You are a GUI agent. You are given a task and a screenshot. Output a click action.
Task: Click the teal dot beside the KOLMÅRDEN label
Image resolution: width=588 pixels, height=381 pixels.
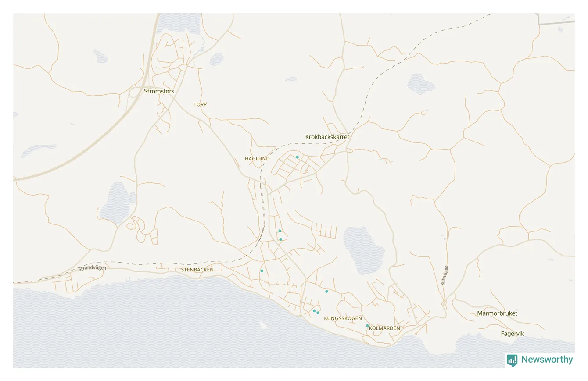(x=367, y=326)
